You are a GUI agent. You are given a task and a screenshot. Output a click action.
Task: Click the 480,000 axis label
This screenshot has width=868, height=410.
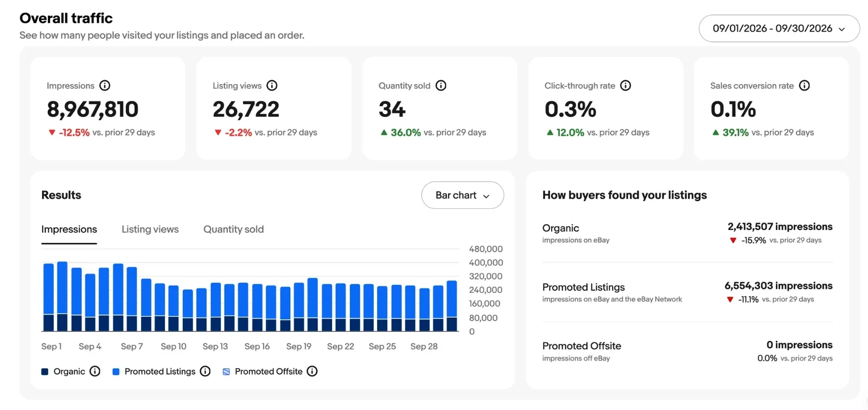(x=486, y=249)
